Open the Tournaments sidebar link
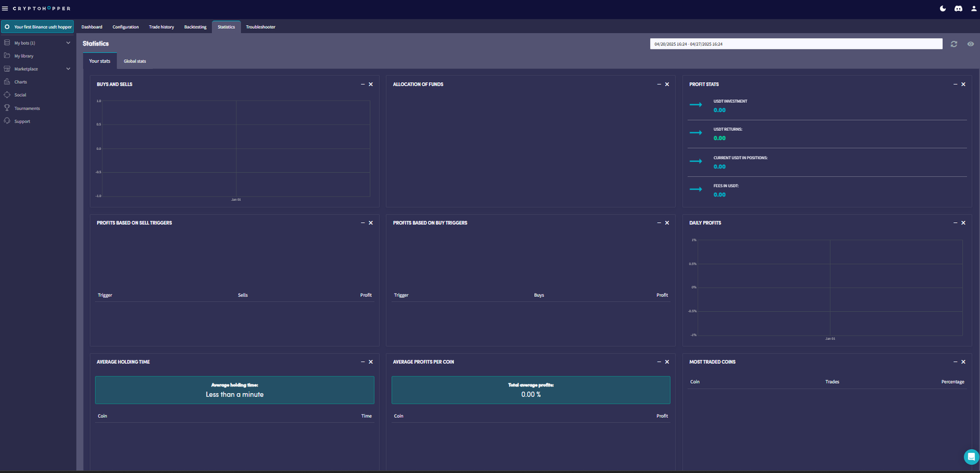Screen dimensions: 980x473 tap(27, 108)
